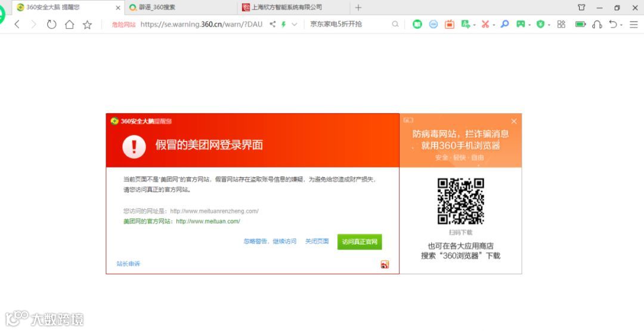Click the undo closed tab arrow icon

[613, 24]
